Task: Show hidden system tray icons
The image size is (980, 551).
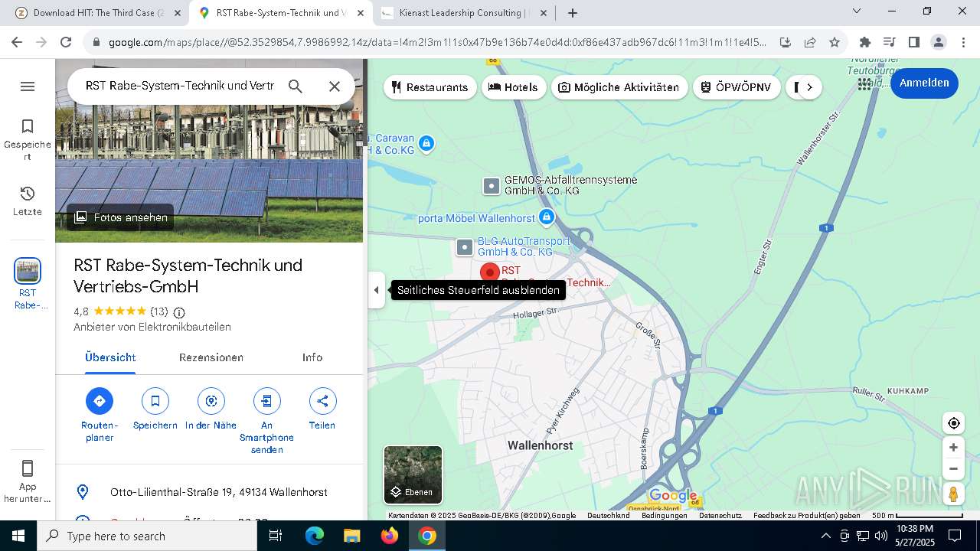Action: pyautogui.click(x=825, y=536)
